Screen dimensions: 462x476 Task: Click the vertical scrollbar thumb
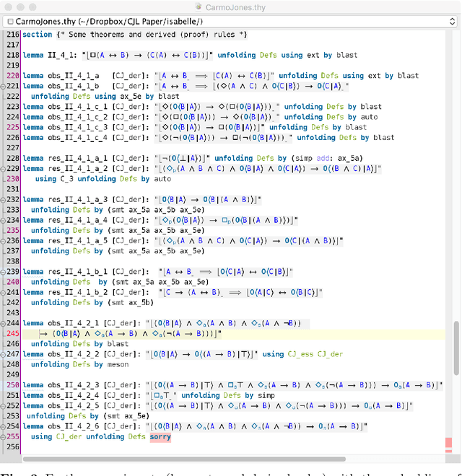click(456, 348)
